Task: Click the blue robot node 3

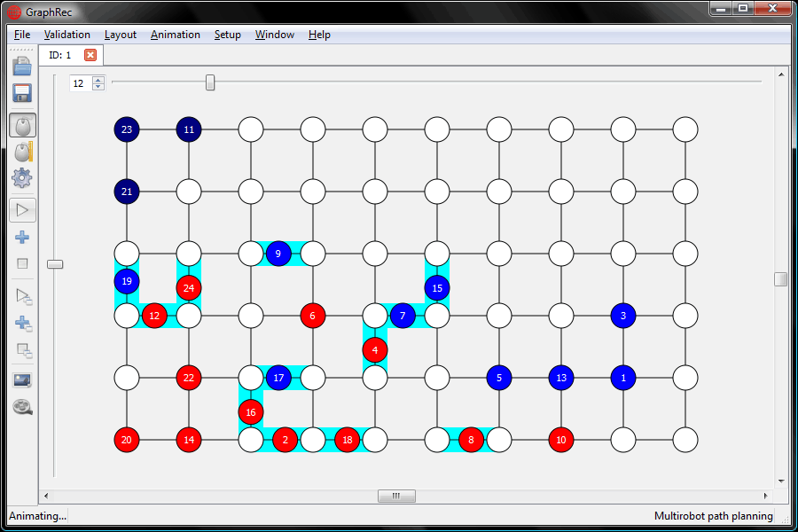Action: tap(623, 316)
